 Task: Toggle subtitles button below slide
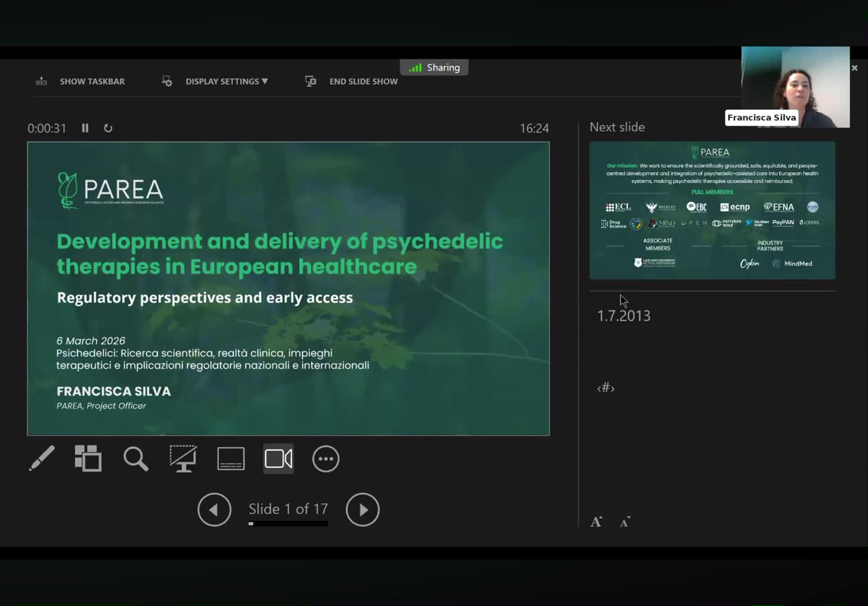pyautogui.click(x=231, y=458)
